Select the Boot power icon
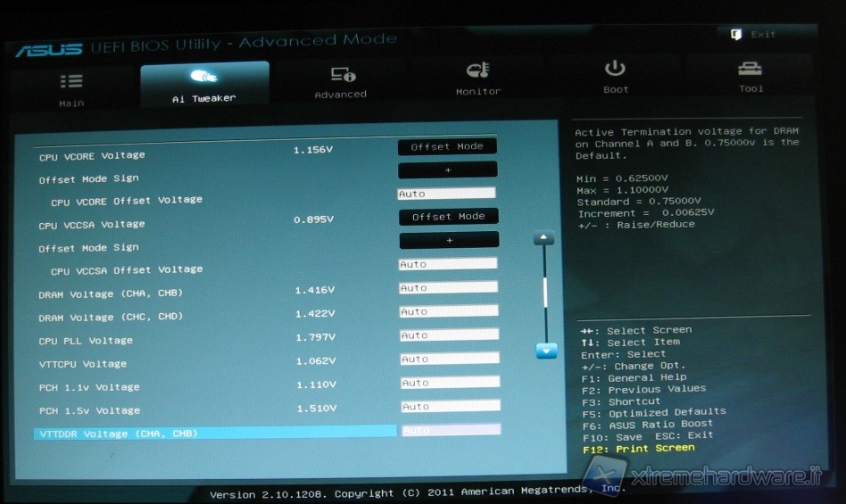This screenshot has height=504, width=846. coord(615,69)
